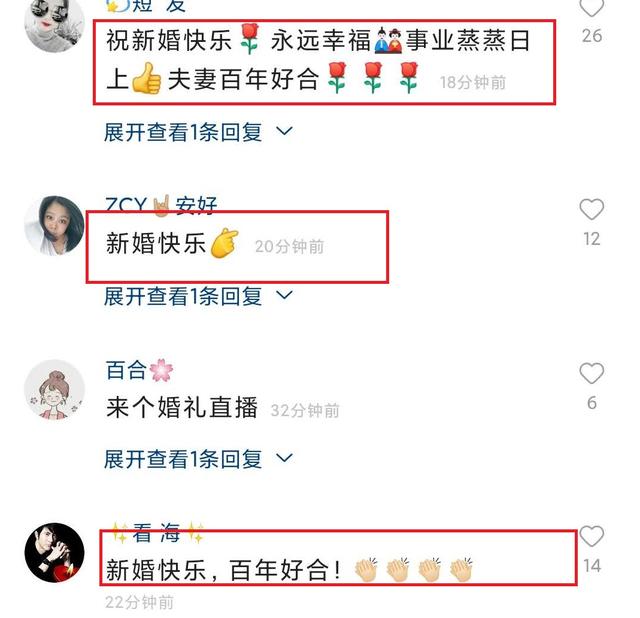This screenshot has width=640, height=618.
Task: Like ZCY's 新婚快乐 comment
Action: click(x=591, y=209)
